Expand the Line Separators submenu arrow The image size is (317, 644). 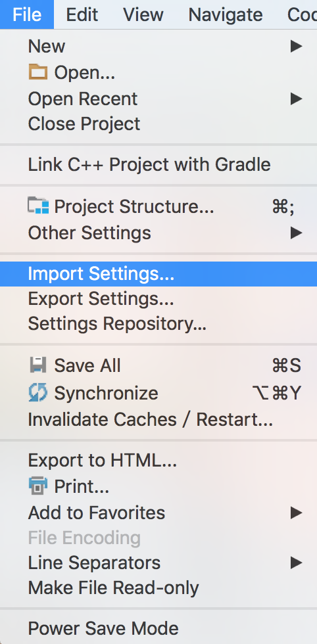click(296, 563)
